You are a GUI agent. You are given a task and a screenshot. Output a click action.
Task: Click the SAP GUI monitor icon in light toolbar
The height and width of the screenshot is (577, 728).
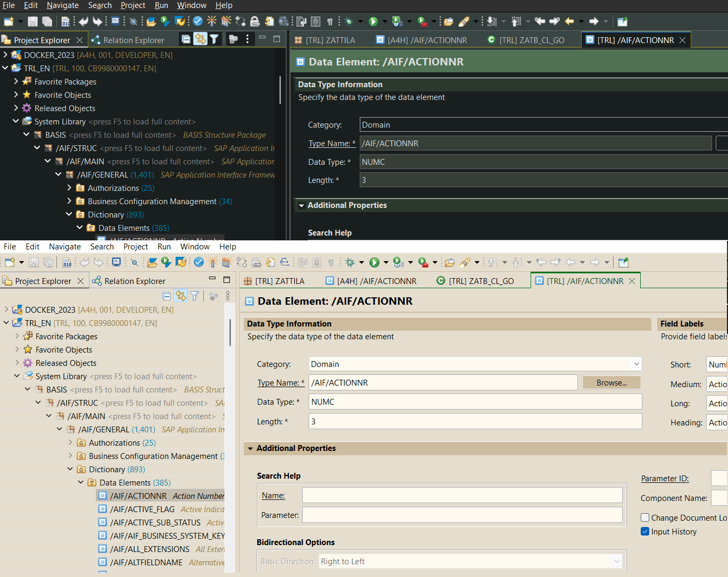click(117, 262)
